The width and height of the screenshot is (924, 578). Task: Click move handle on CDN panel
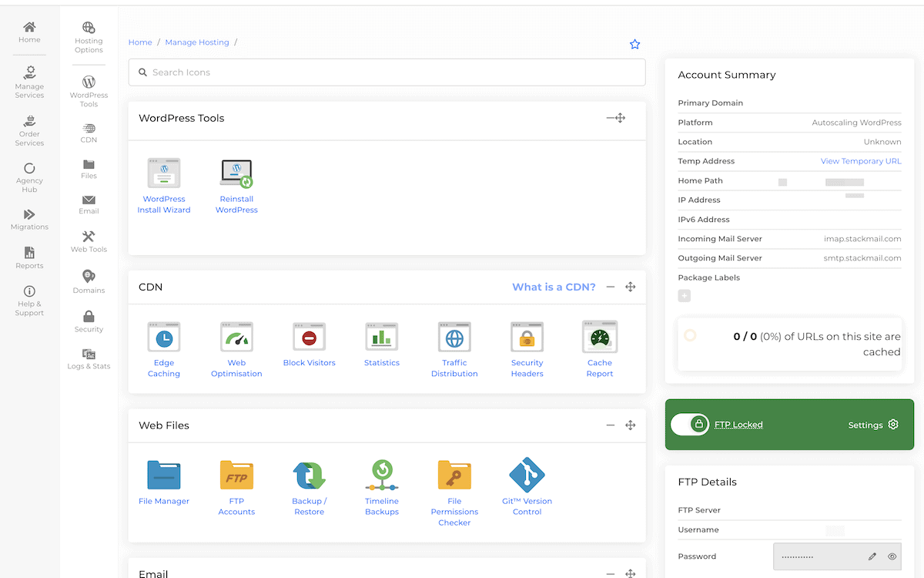coord(631,287)
